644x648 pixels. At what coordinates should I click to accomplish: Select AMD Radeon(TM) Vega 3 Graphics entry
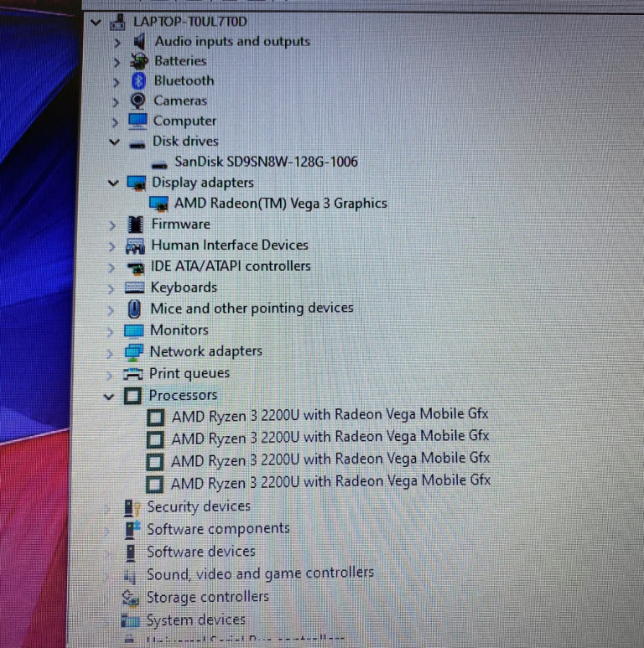[280, 203]
